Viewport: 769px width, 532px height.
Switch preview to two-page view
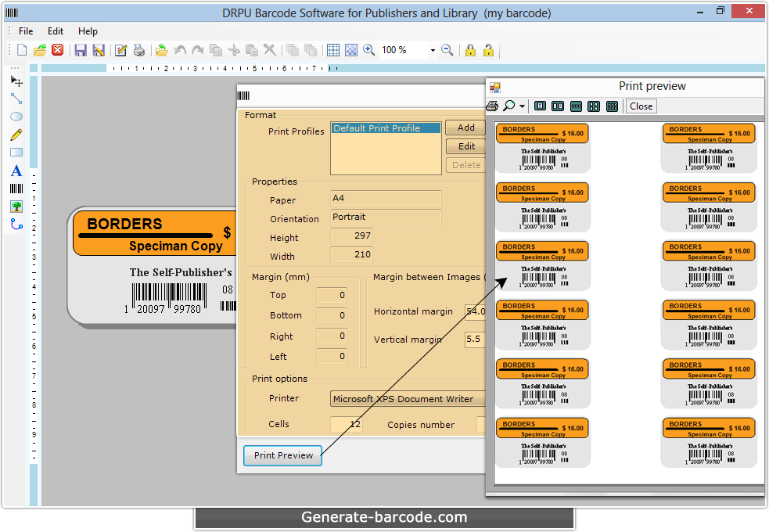click(557, 106)
